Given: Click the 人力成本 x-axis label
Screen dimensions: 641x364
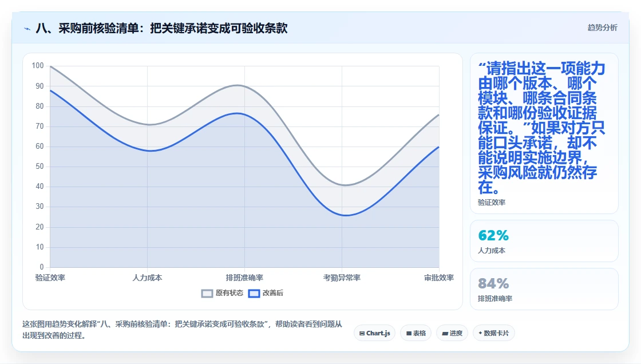Looking at the screenshot, I should click(147, 278).
